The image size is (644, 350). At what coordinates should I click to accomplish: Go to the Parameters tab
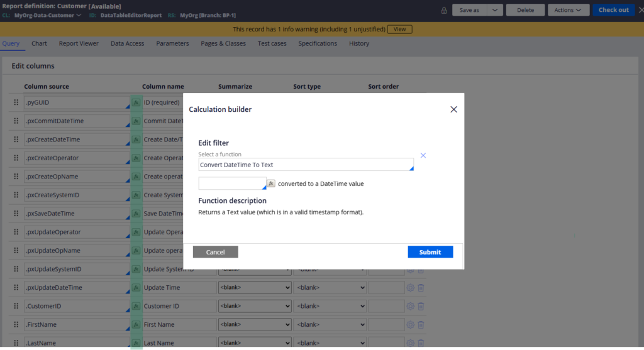pos(172,43)
